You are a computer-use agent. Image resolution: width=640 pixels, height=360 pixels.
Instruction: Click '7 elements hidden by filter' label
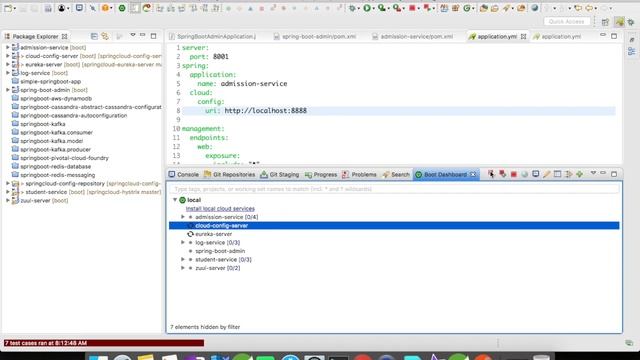click(x=205, y=327)
